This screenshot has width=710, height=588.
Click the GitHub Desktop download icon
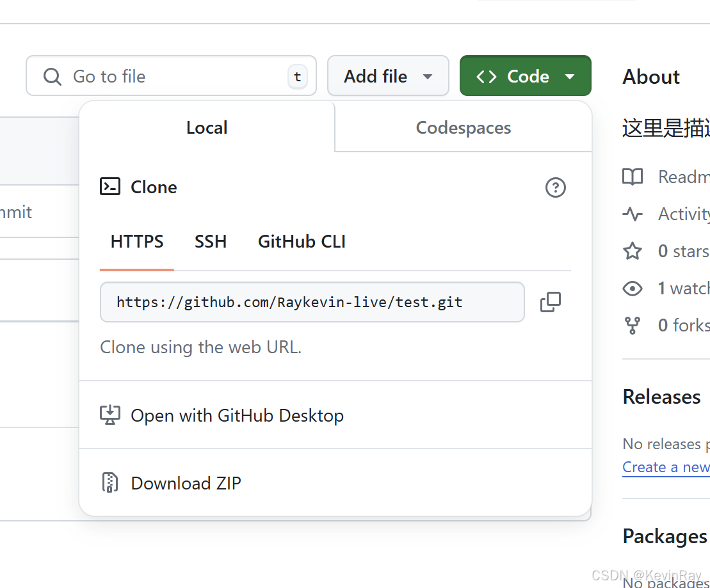(x=110, y=415)
